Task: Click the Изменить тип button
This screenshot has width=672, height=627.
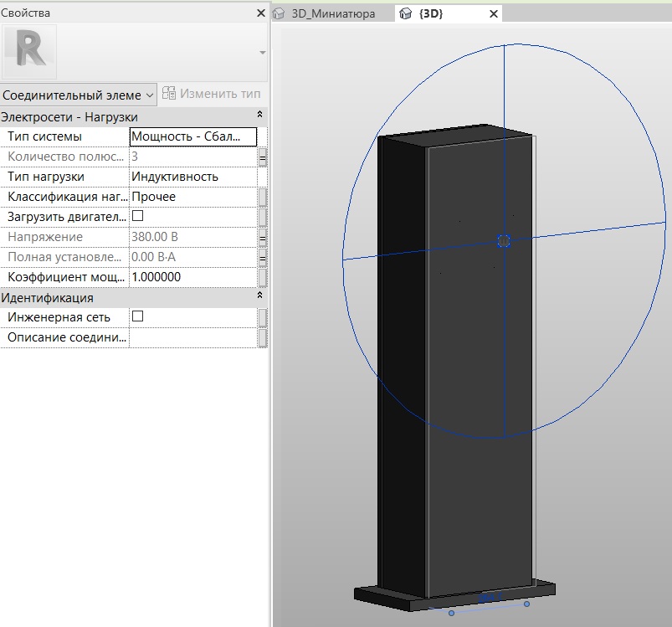Action: click(x=211, y=94)
